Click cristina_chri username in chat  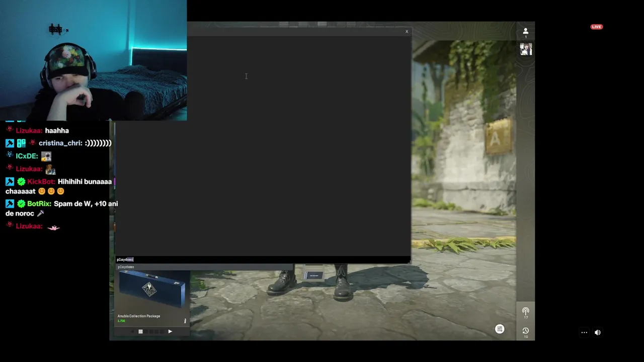tap(60, 143)
